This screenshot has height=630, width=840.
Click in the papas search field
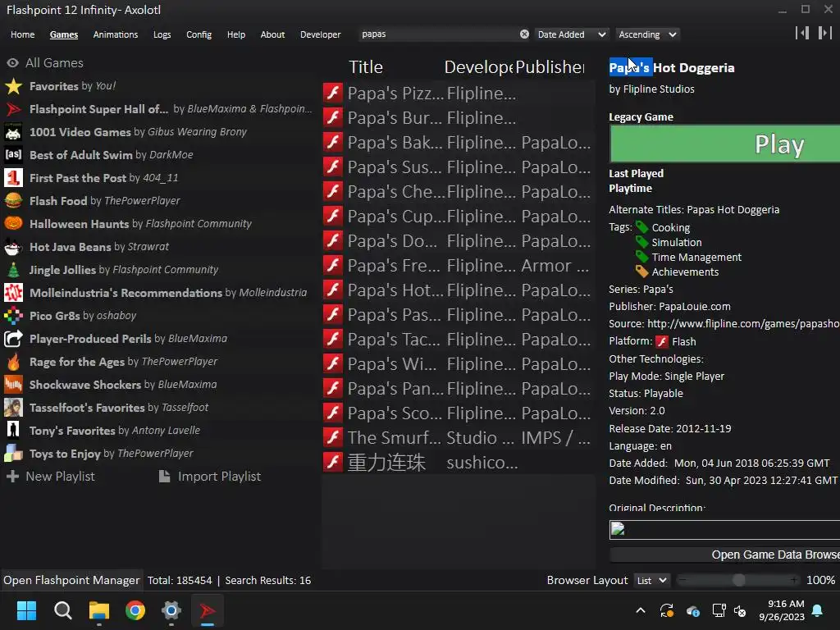coord(438,34)
